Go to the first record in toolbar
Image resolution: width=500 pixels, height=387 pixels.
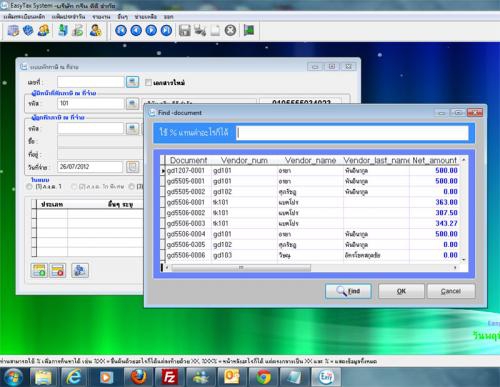point(121,31)
